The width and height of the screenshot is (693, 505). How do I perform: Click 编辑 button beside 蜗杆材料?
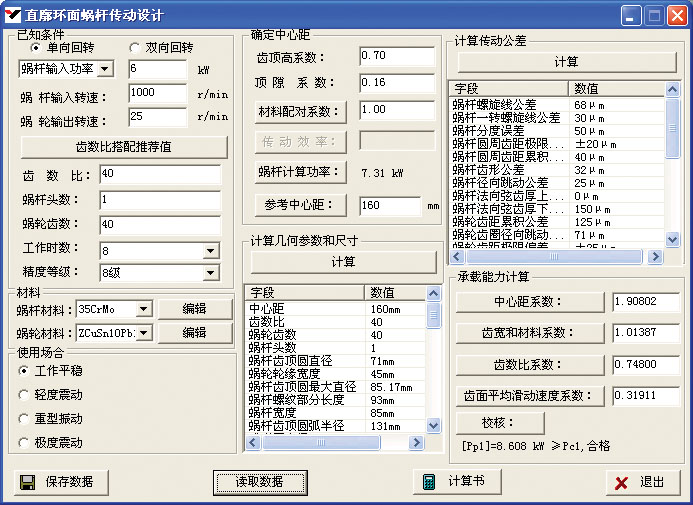click(x=194, y=309)
